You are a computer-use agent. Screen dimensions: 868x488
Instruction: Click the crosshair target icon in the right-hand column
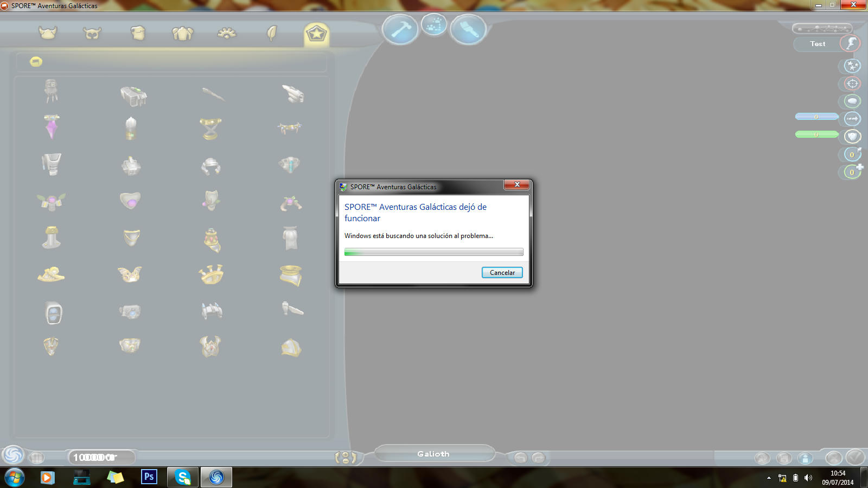tap(852, 84)
